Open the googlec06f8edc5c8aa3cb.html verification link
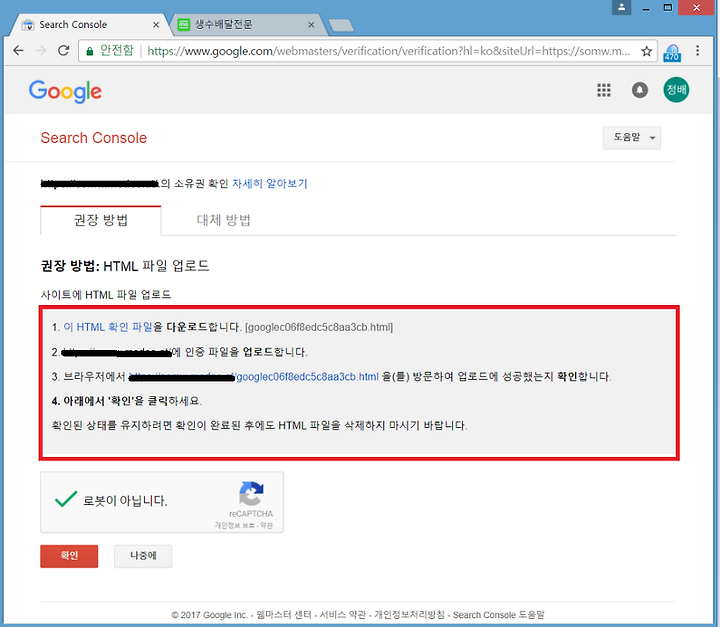This screenshot has width=720, height=627. pos(307,377)
